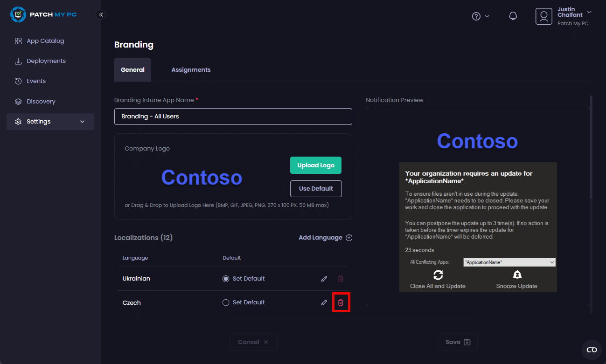
Task: Switch to the Assignments tab
Action: click(191, 70)
